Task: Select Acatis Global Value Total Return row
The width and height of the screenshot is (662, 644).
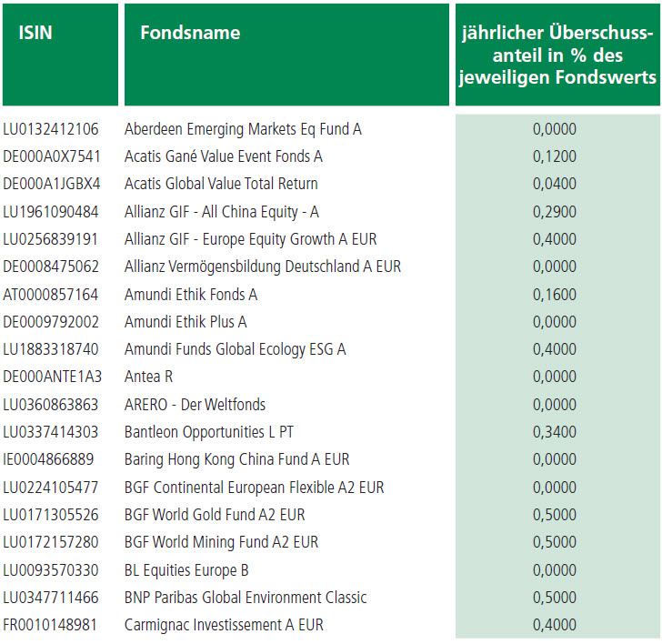Action: point(221,184)
